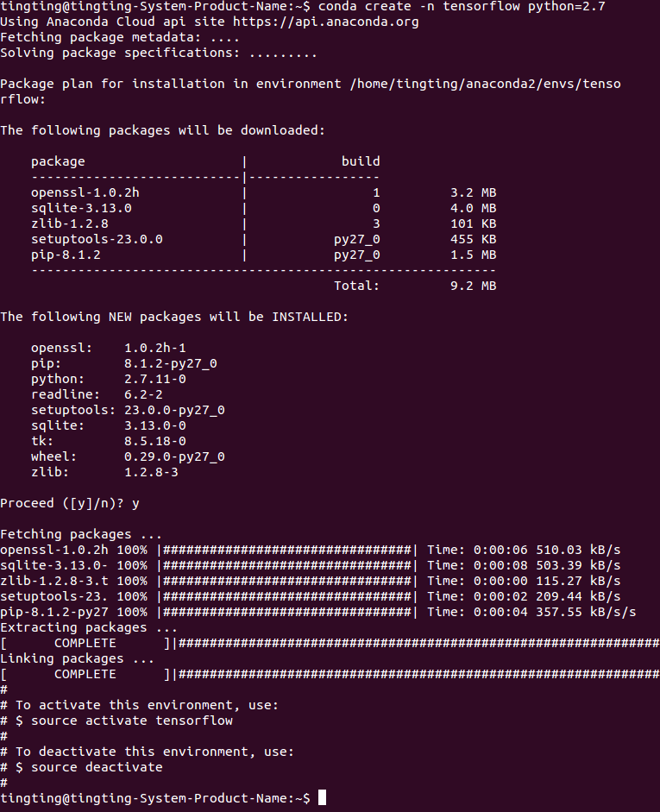Click the pip-8.1.2 package name in table

pyautogui.click(x=66, y=255)
